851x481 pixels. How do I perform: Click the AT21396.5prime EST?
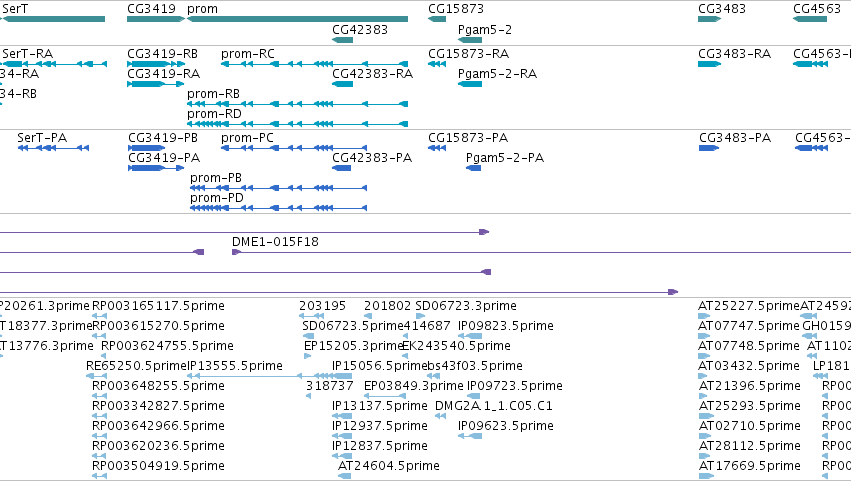pyautogui.click(x=704, y=396)
